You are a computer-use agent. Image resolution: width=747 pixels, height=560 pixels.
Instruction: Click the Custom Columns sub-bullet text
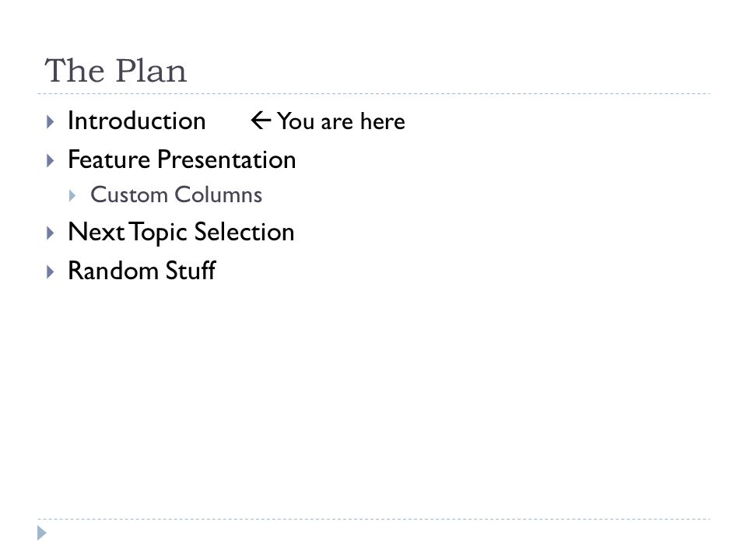point(177,194)
